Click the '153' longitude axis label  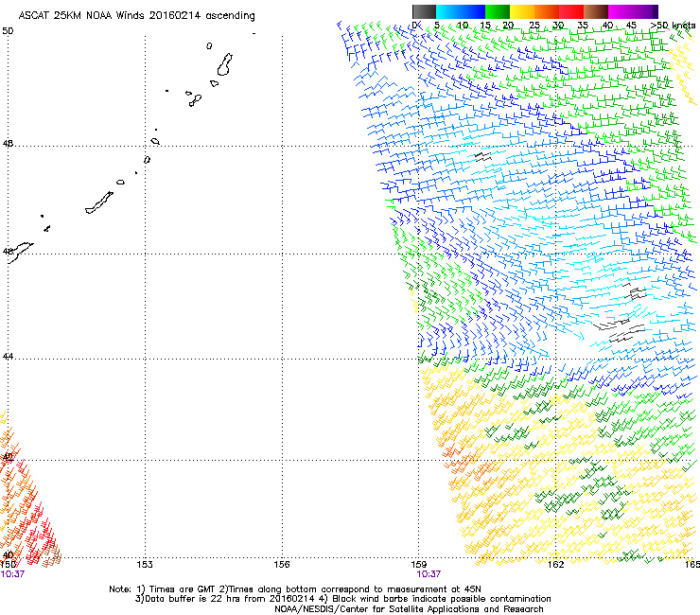145,565
